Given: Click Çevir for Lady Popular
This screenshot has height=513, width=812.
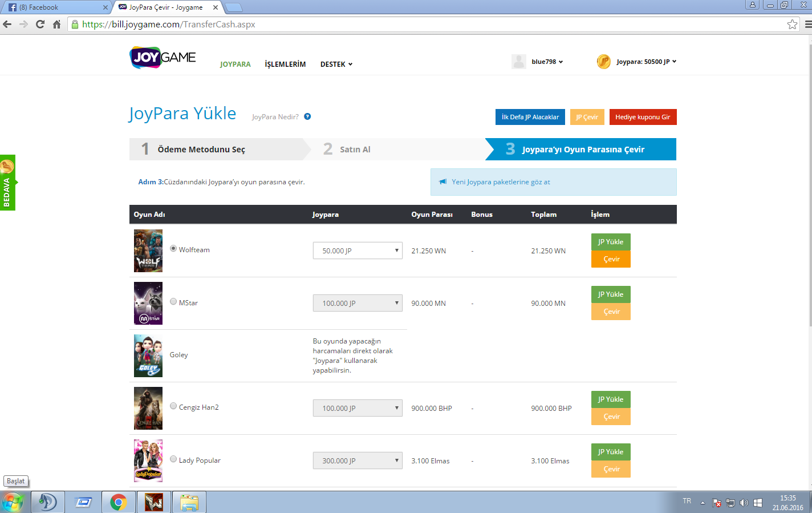Looking at the screenshot, I should [611, 469].
